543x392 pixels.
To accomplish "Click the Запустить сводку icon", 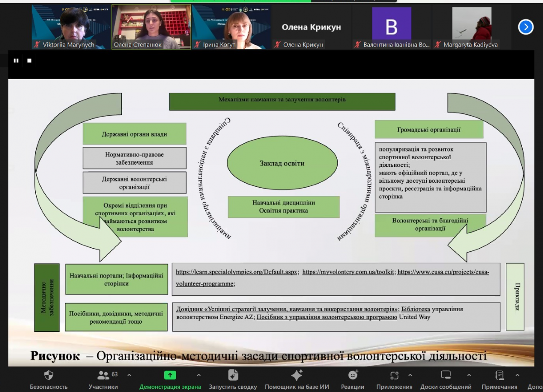I will 233,375.
